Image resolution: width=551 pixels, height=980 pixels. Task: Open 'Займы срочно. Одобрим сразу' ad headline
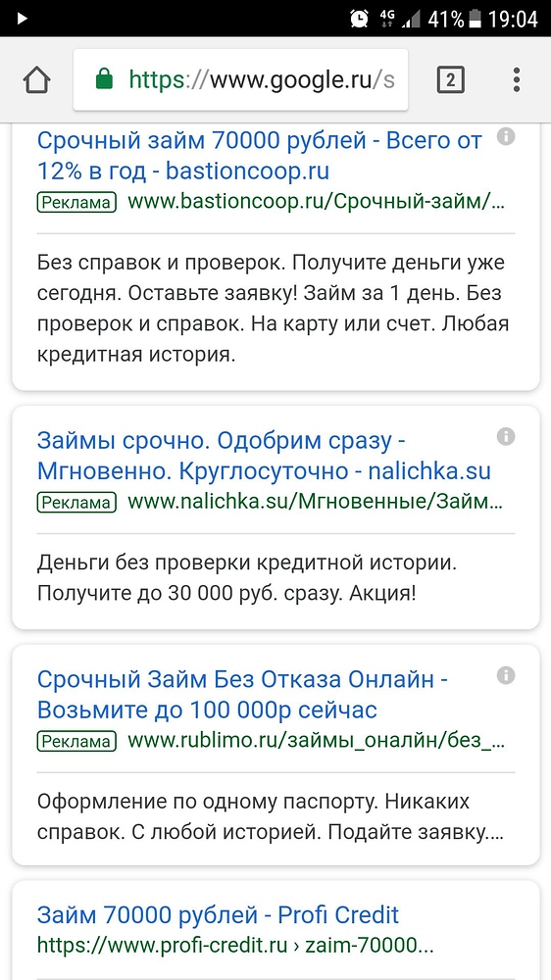[x=264, y=456]
